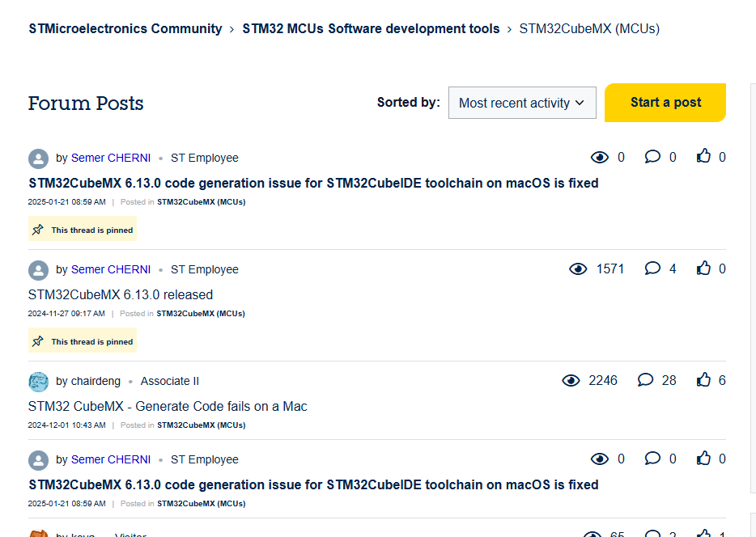Open the 'STM32 CubeMX - Generate Code fails on a Mac' thread

click(168, 407)
